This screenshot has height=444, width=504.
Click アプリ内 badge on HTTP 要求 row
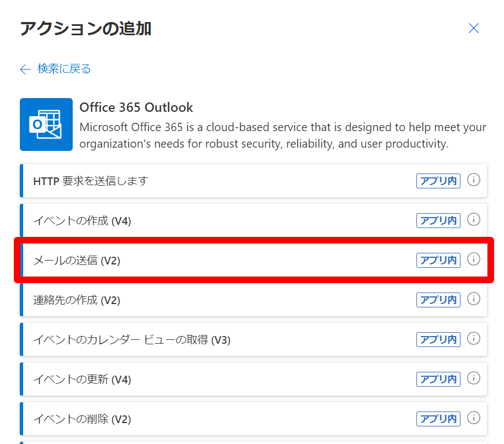[x=438, y=181]
